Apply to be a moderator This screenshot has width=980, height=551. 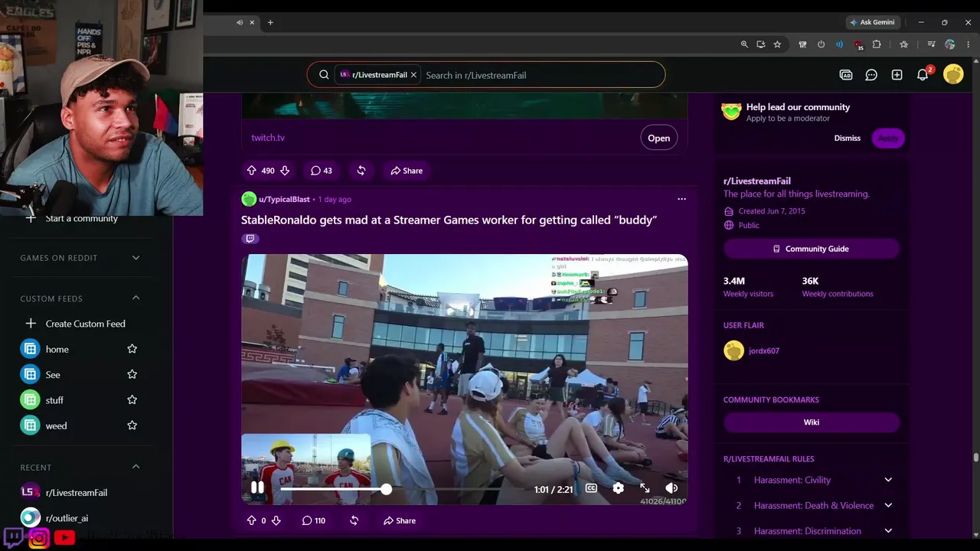[888, 138]
